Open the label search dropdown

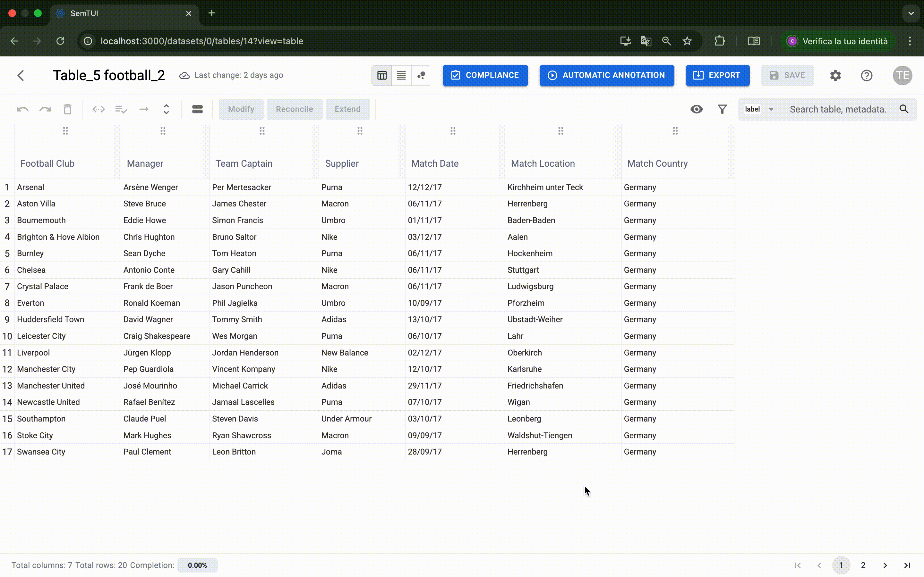coord(759,109)
